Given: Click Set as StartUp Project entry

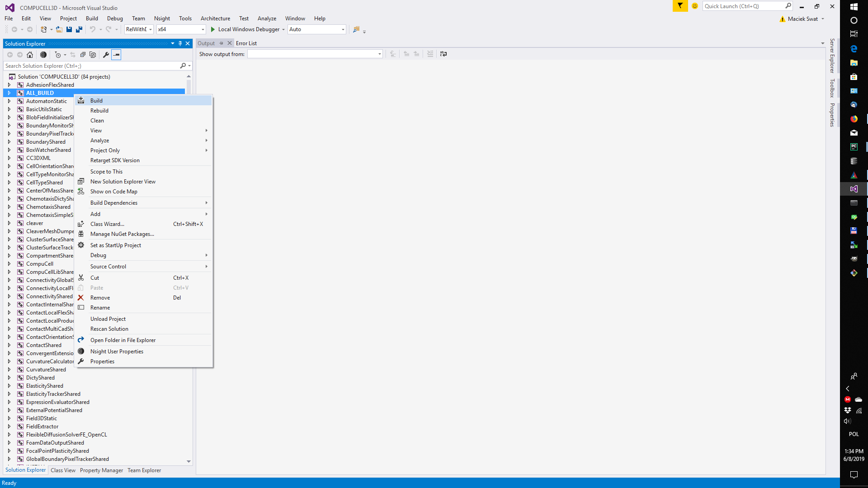Looking at the screenshot, I should coord(116,245).
